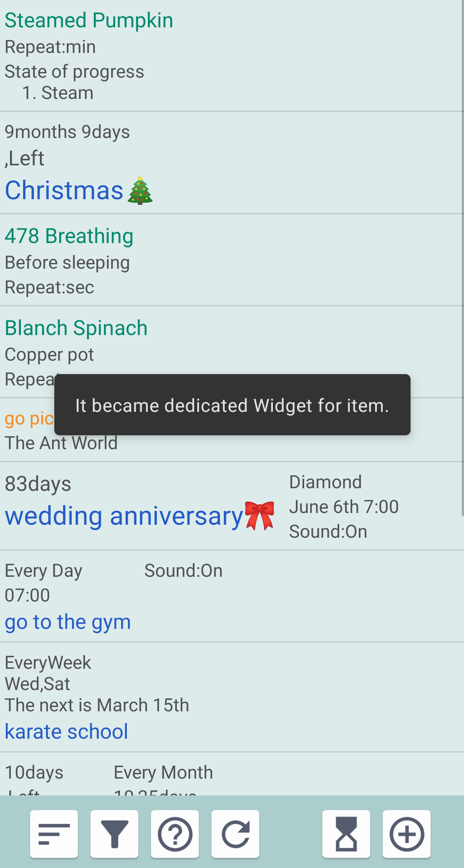The height and width of the screenshot is (868, 464).
Task: Tap the Christmas countdown title
Action: [x=64, y=191]
